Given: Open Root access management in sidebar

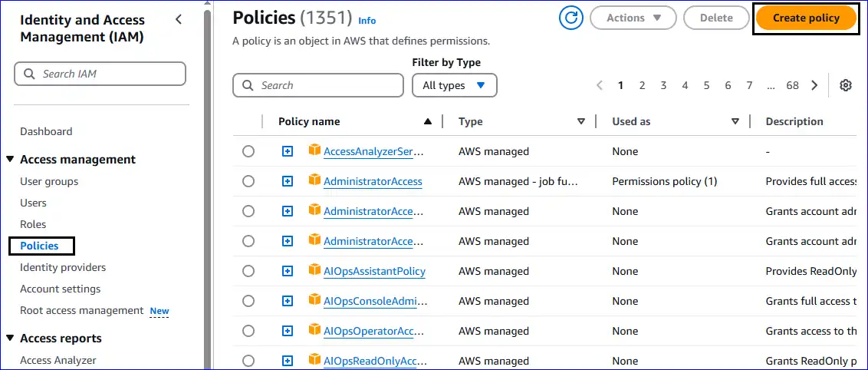Looking at the screenshot, I should click(x=82, y=310).
